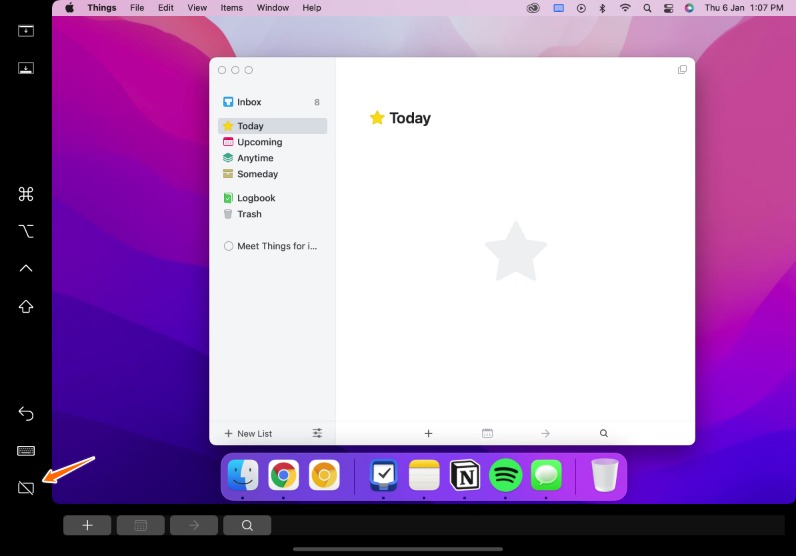Tap the Shift modifier key icon
Viewport: 796px width, 556px height.
tap(26, 307)
